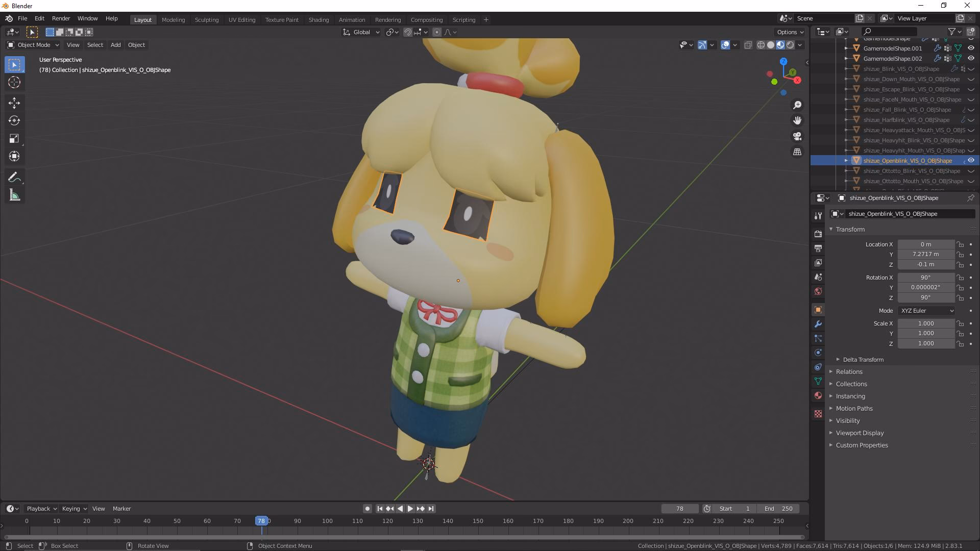Open the XYZ Euler rotation mode dropdown
This screenshot has width=980, height=551.
click(926, 311)
